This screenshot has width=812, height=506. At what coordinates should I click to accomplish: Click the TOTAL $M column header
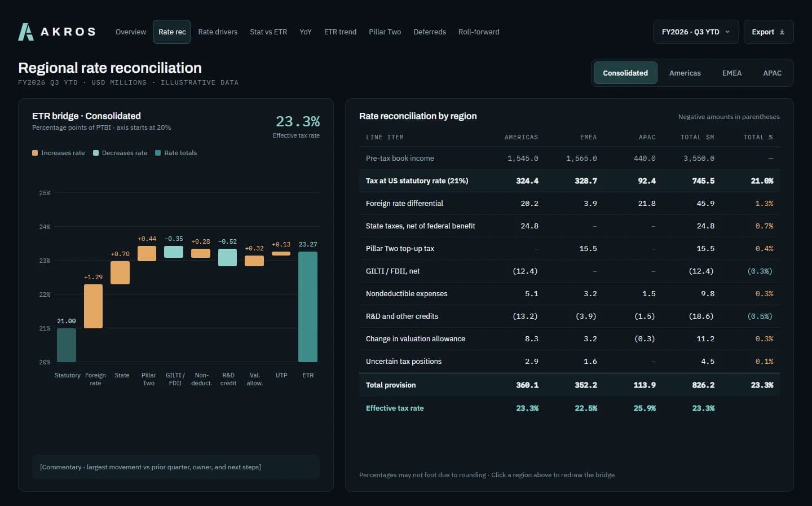pyautogui.click(x=697, y=137)
